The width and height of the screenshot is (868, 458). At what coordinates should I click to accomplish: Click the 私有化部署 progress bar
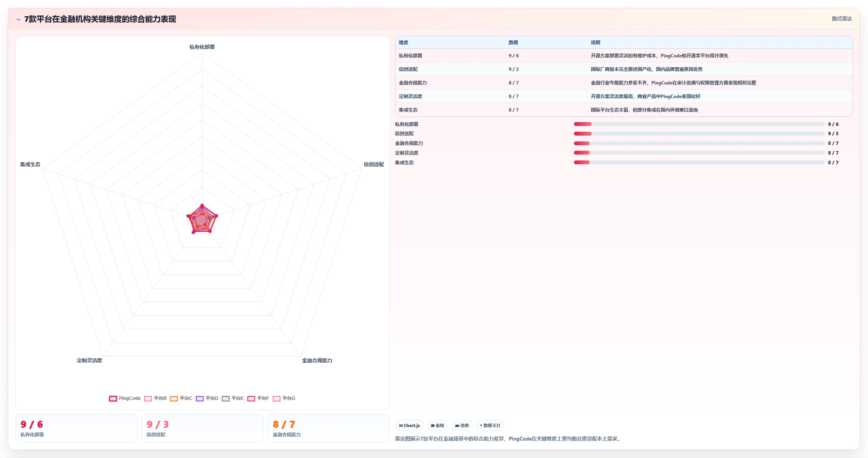pyautogui.click(x=699, y=124)
